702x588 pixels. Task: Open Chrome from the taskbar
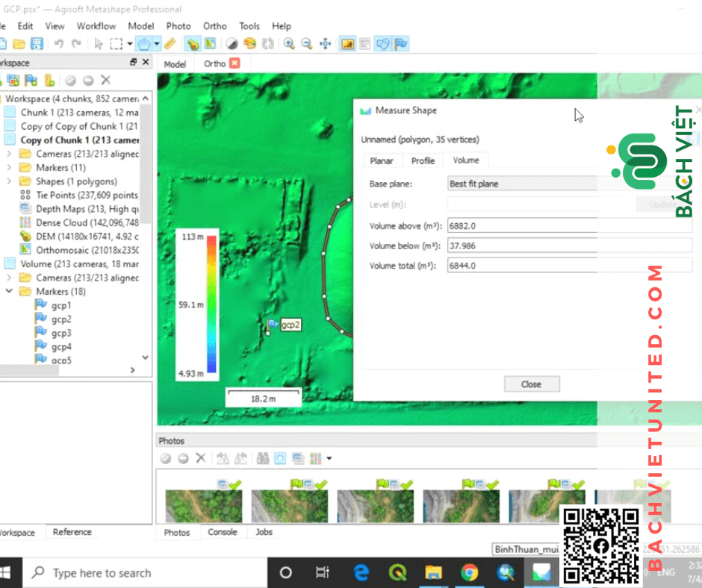pyautogui.click(x=469, y=572)
